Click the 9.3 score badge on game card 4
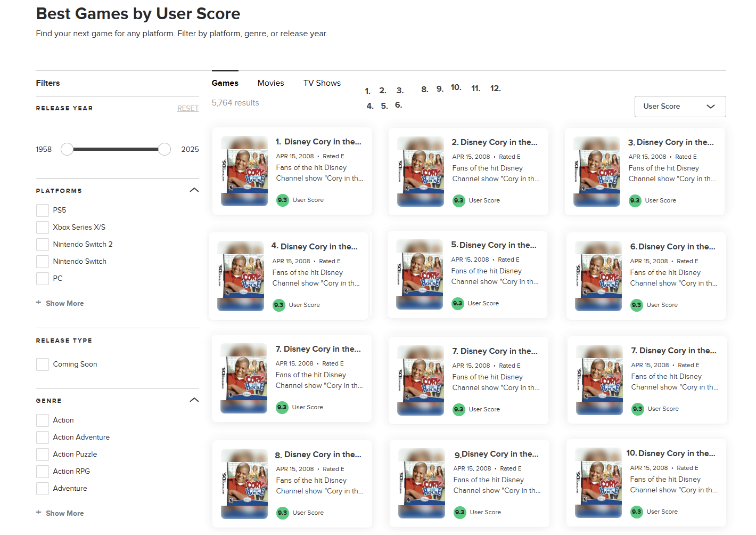The height and width of the screenshot is (535, 756). pos(278,305)
